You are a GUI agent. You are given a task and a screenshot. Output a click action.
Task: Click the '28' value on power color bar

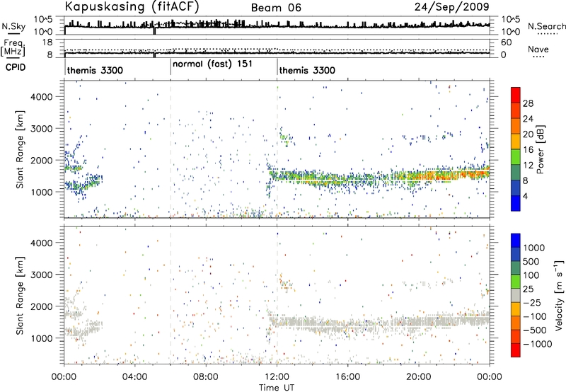tap(528, 103)
